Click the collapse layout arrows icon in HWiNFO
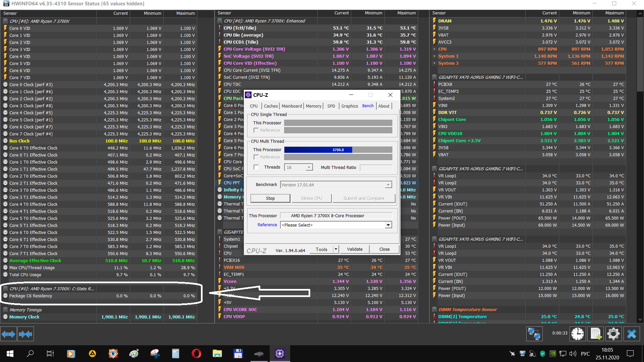The width and height of the screenshot is (644, 362). (25, 334)
